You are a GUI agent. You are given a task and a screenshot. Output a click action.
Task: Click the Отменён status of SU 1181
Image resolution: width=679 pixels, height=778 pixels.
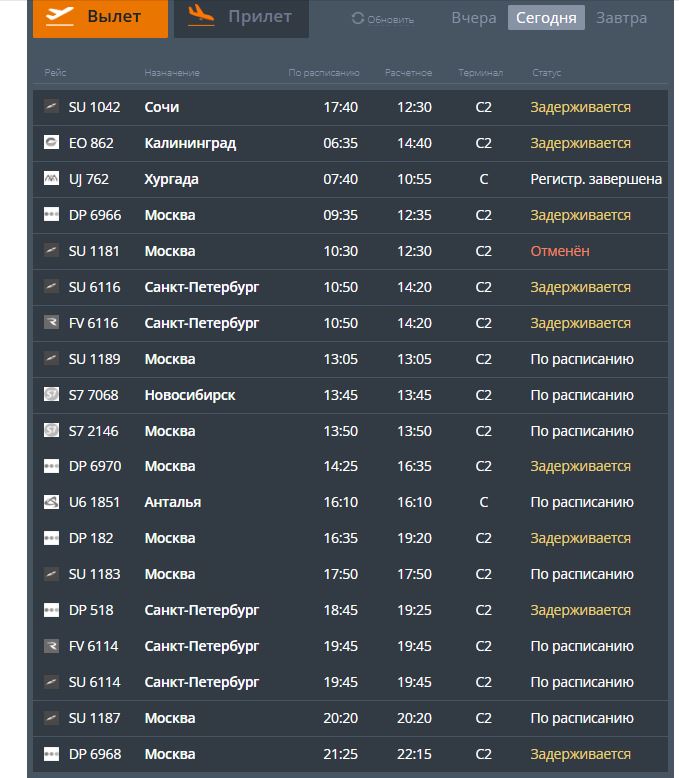(560, 251)
